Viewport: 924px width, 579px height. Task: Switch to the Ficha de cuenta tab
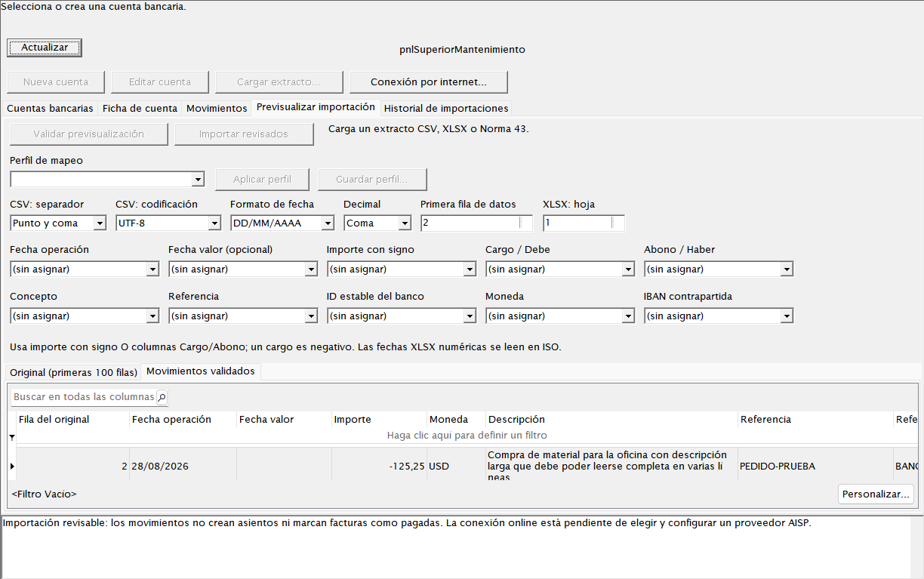point(140,109)
